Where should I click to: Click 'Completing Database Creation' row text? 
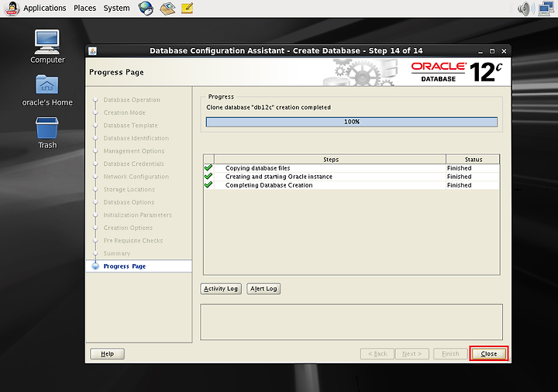[269, 185]
